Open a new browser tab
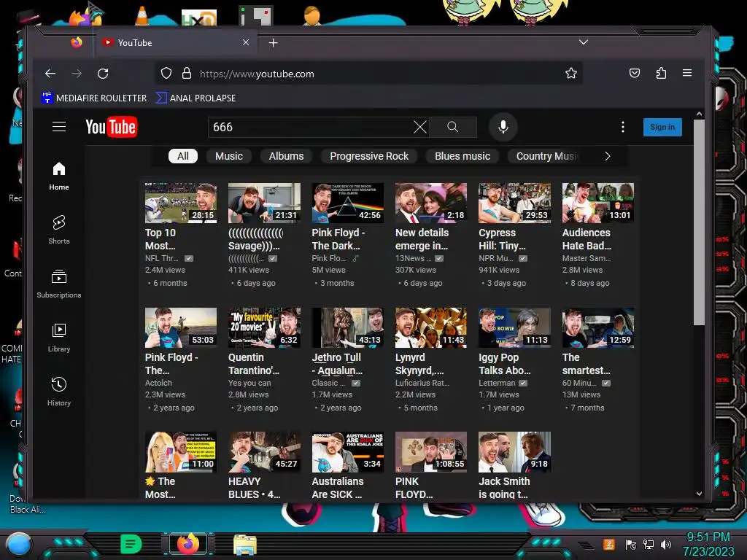The height and width of the screenshot is (560, 747). click(x=273, y=43)
